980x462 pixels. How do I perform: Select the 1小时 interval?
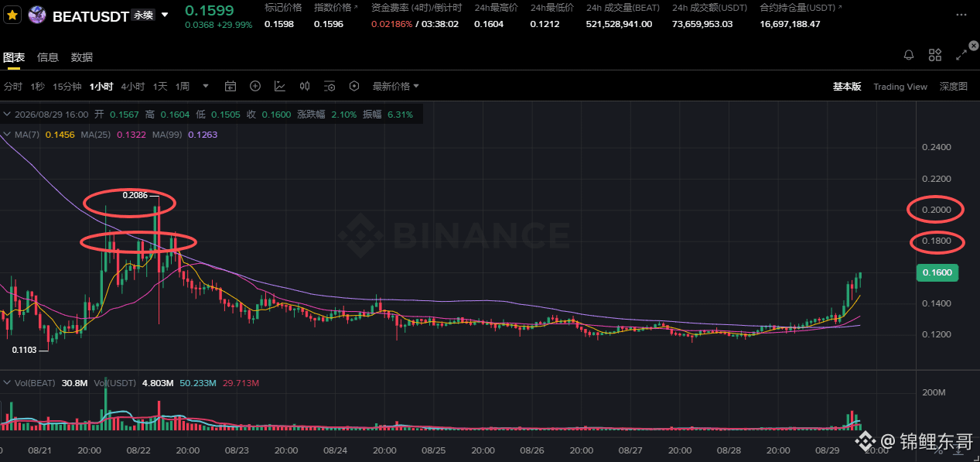tap(101, 86)
